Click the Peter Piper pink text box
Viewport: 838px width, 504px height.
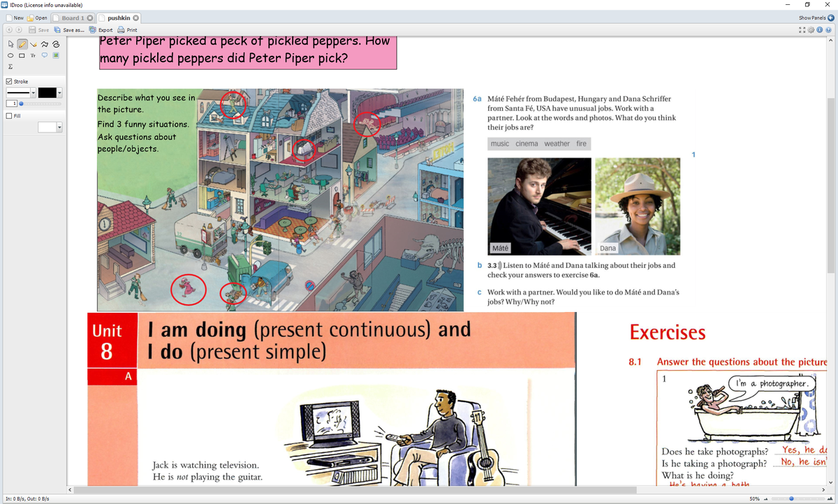click(x=248, y=52)
